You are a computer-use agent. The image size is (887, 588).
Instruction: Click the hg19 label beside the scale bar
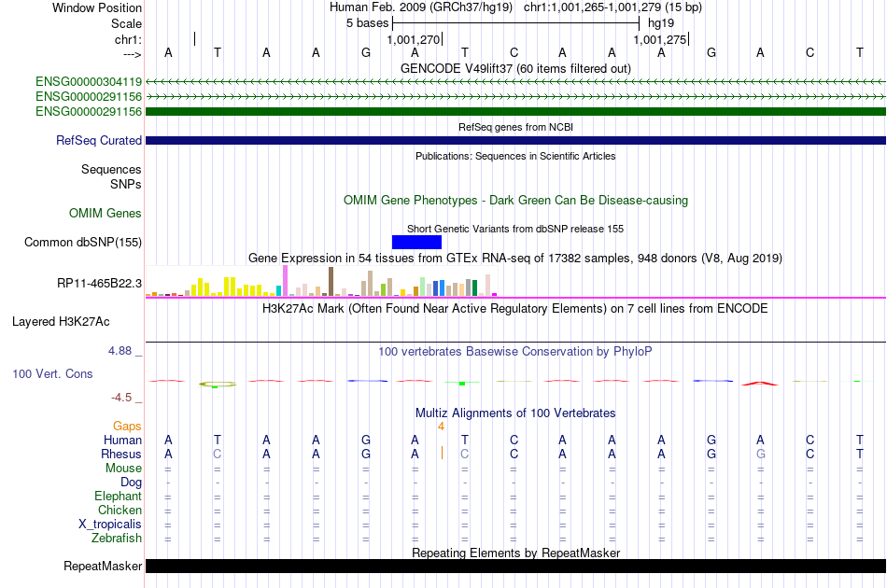tap(661, 23)
